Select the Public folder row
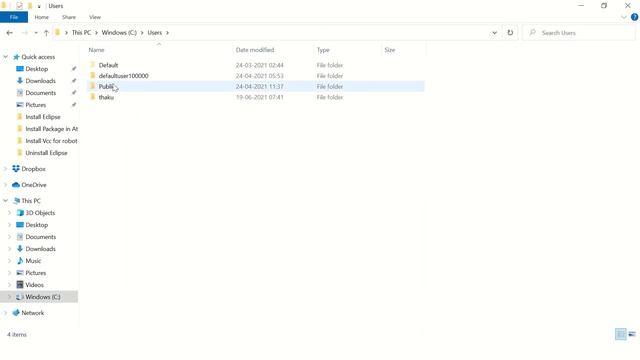Viewport: 640px width, 360px height. coord(256,87)
